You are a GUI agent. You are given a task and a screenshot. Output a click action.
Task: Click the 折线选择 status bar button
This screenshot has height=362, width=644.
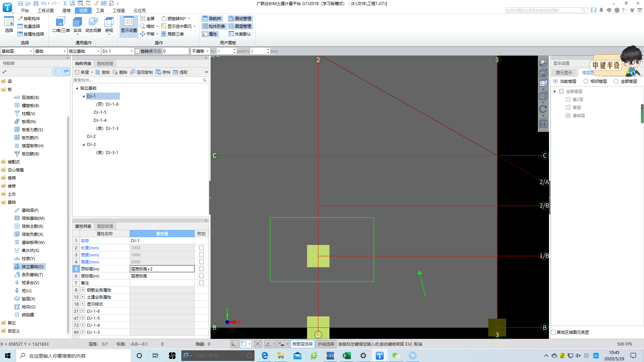(326, 344)
